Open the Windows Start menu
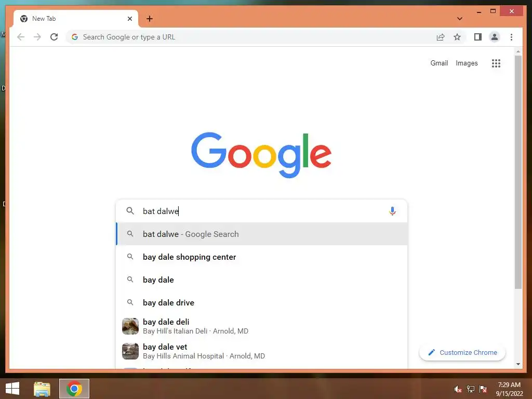 point(12,389)
